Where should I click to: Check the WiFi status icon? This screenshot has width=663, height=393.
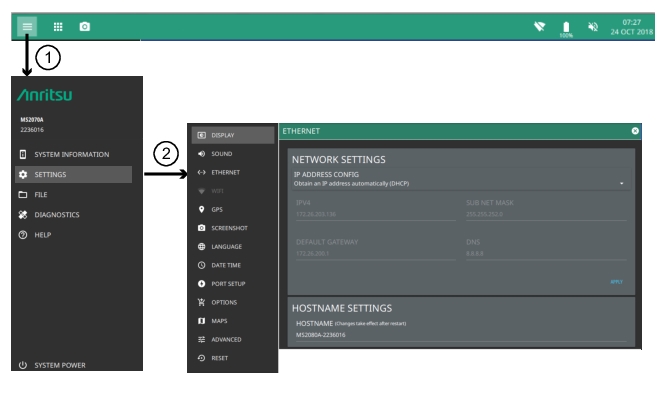[540, 27]
